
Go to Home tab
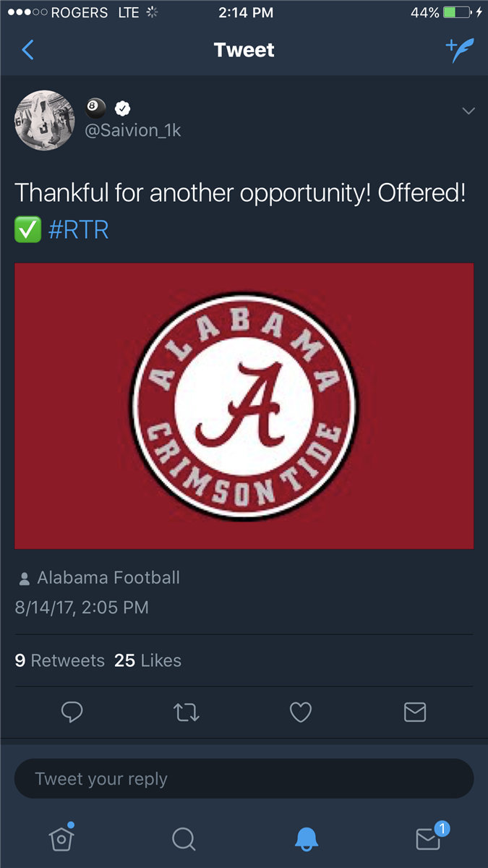click(61, 838)
